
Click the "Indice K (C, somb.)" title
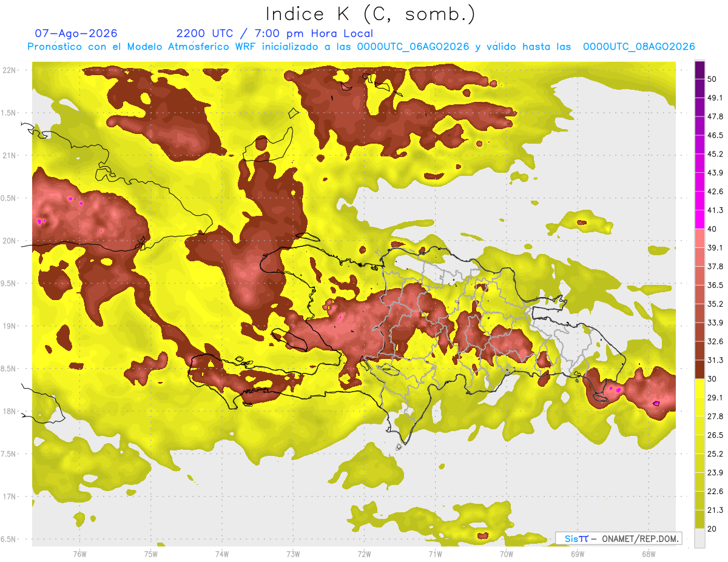(371, 14)
